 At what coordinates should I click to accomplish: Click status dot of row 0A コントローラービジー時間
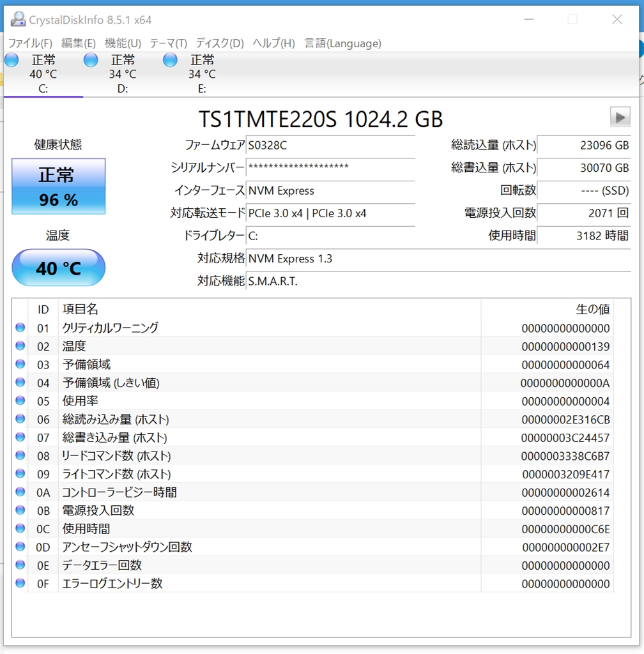(20, 492)
